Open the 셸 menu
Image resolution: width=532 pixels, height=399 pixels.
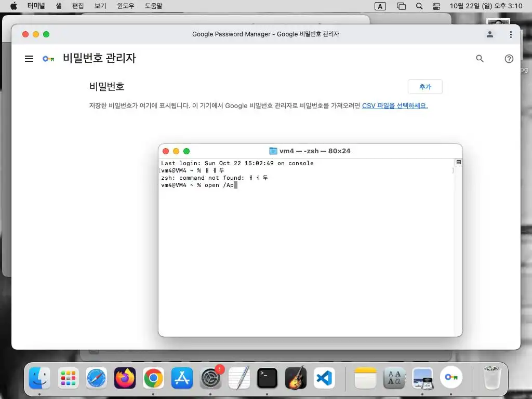[x=59, y=6]
